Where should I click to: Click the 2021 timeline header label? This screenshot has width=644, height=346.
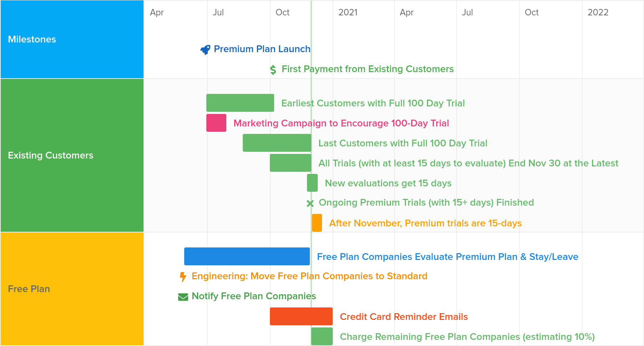[348, 12]
